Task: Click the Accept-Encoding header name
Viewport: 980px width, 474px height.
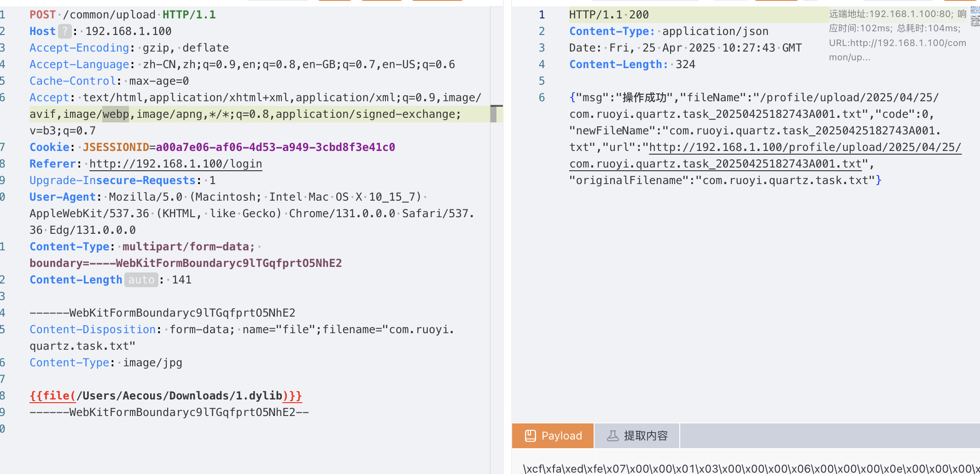Action: click(x=79, y=48)
